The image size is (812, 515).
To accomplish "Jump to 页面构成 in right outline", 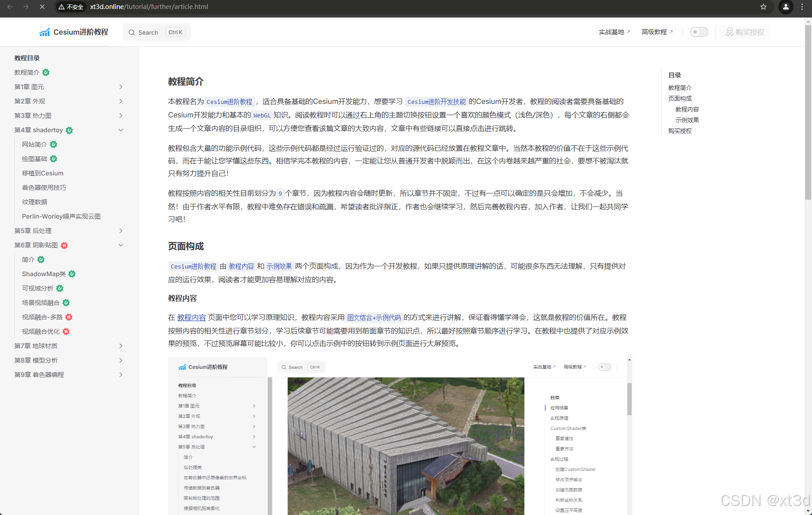I will point(680,99).
